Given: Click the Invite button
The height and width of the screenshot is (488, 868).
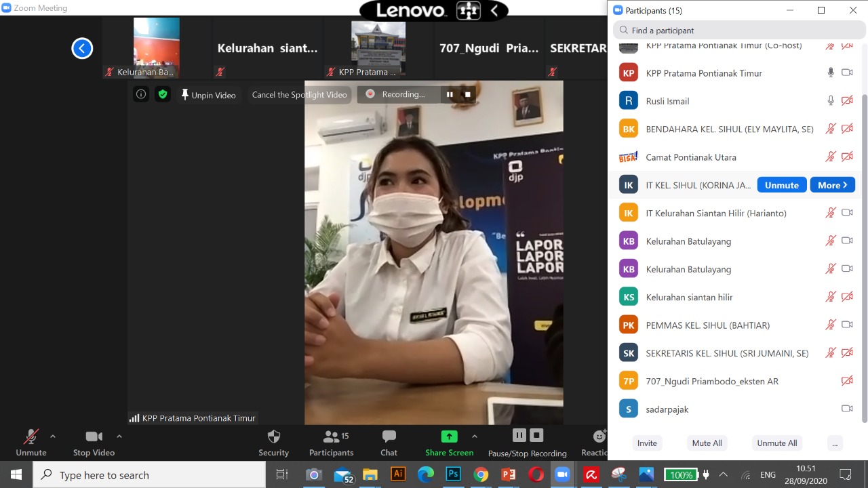Looking at the screenshot, I should [x=647, y=443].
